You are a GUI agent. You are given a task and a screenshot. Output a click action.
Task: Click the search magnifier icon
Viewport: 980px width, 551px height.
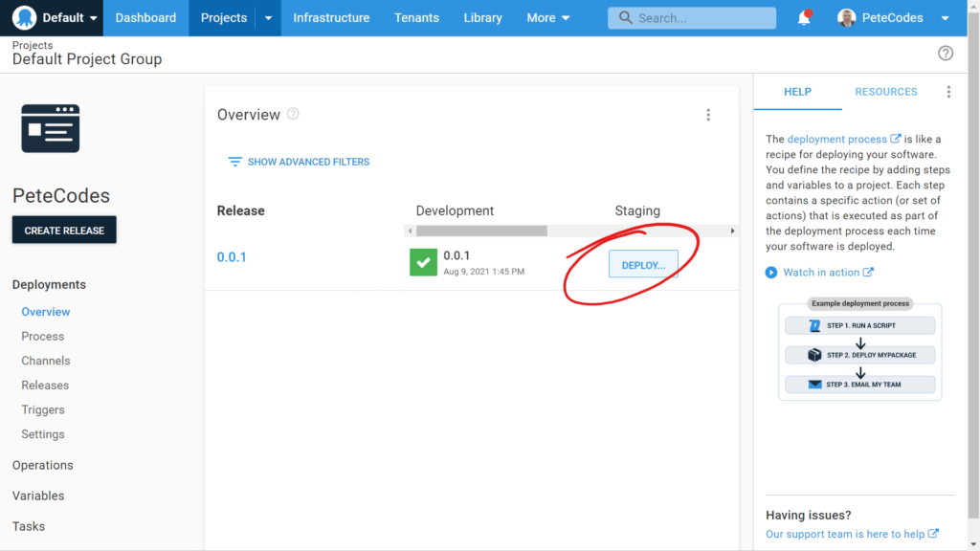point(625,17)
